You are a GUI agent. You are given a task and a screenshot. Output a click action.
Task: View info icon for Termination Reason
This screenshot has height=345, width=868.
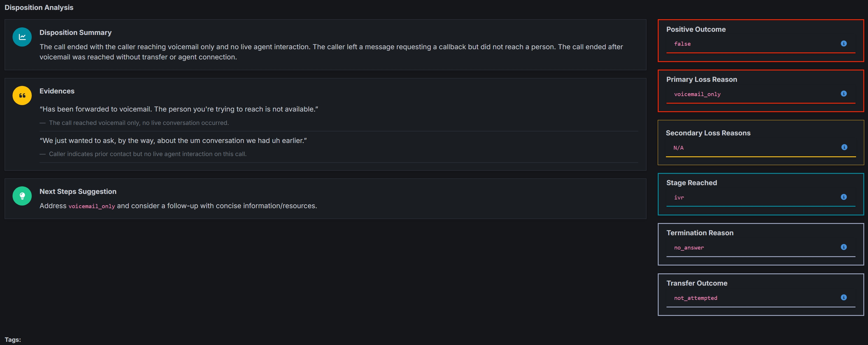pos(844,247)
